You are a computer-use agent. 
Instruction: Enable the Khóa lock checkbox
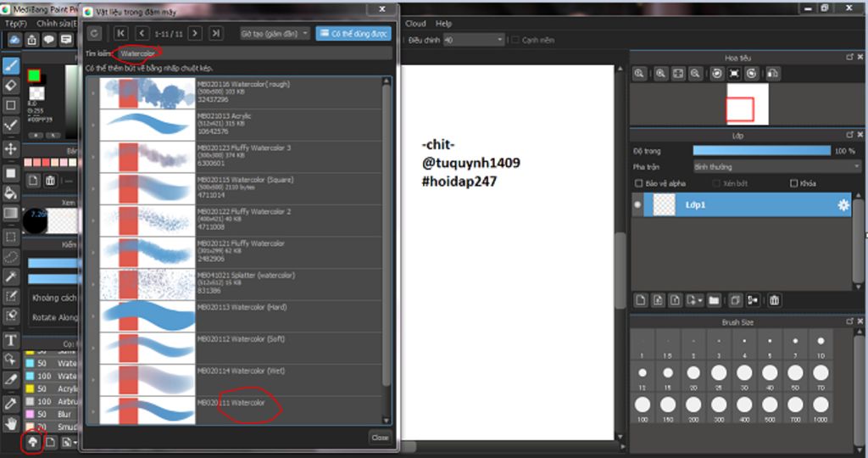click(x=793, y=183)
